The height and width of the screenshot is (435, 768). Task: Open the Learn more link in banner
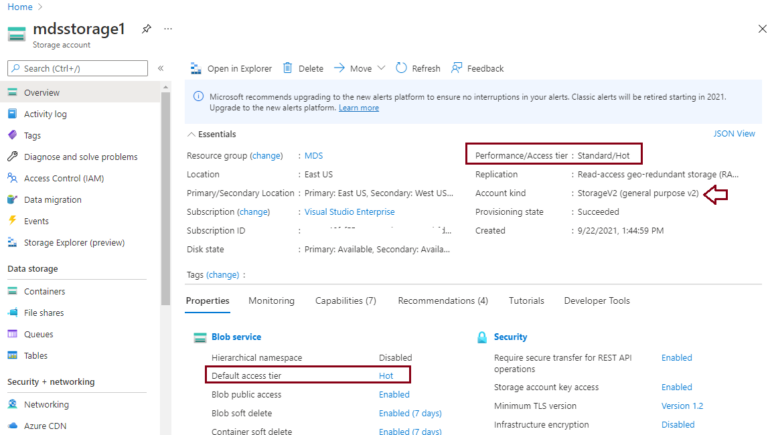(359, 108)
